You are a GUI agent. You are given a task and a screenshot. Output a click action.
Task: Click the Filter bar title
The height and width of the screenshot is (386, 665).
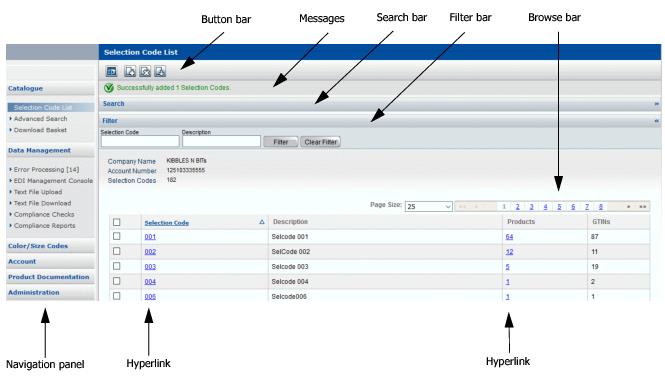point(110,120)
